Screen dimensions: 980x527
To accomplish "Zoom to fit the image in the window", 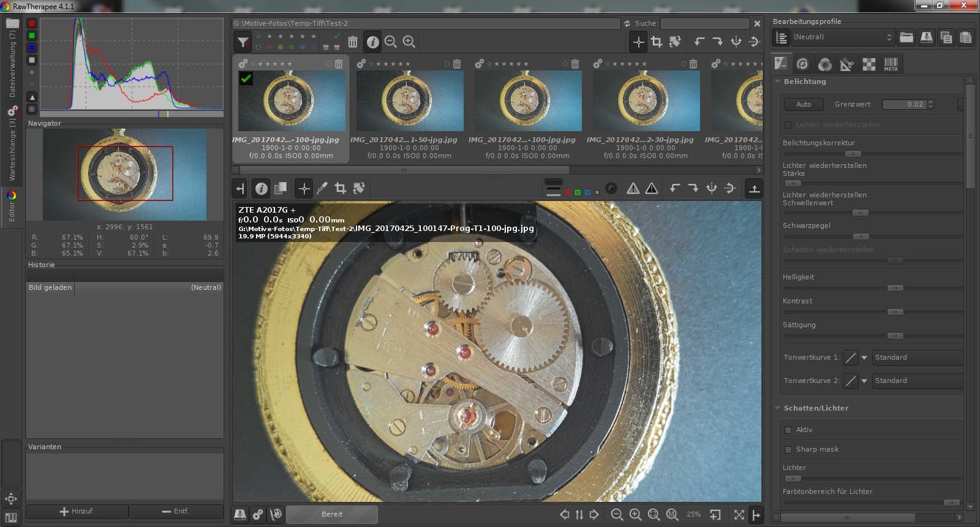I will click(x=654, y=514).
